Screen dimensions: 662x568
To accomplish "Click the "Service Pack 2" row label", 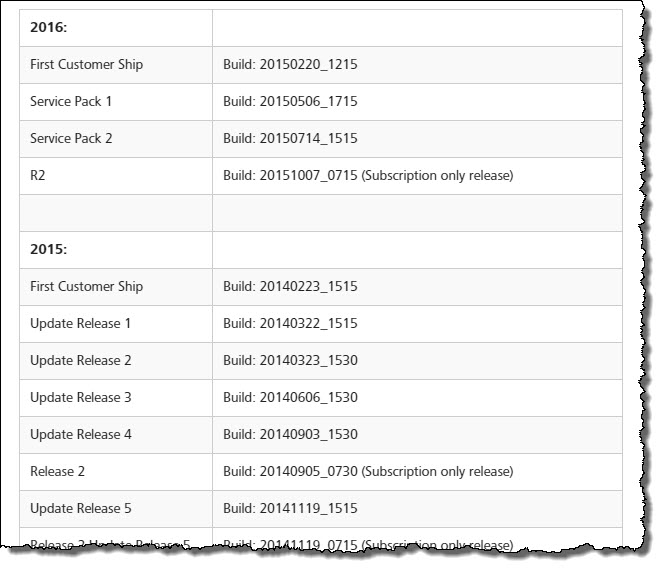I will coord(71,138).
